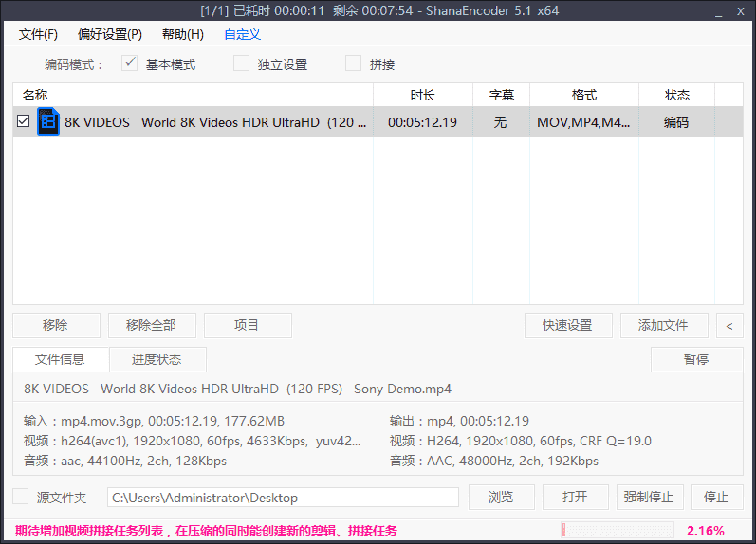Click the output 音频 line AAC, 48000Hz
Screen dimensions: 756x544
pyautogui.click(x=493, y=461)
